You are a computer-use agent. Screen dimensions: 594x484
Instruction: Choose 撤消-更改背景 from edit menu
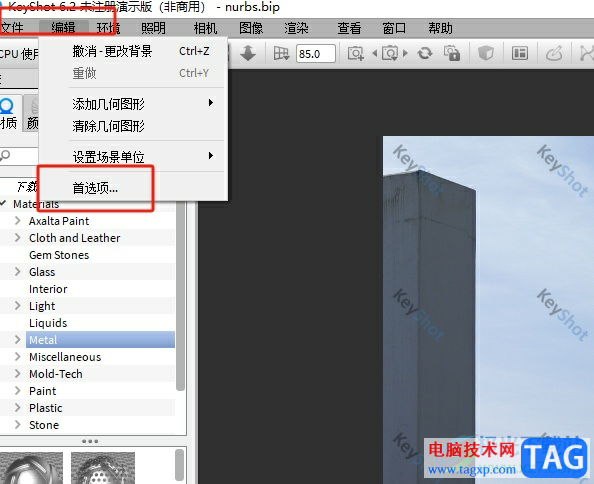pyautogui.click(x=133, y=51)
